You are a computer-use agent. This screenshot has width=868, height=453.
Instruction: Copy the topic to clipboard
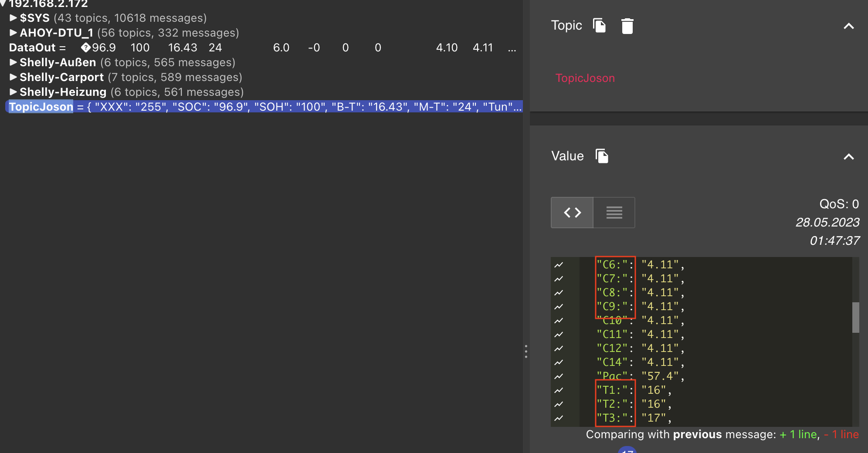tap(600, 26)
